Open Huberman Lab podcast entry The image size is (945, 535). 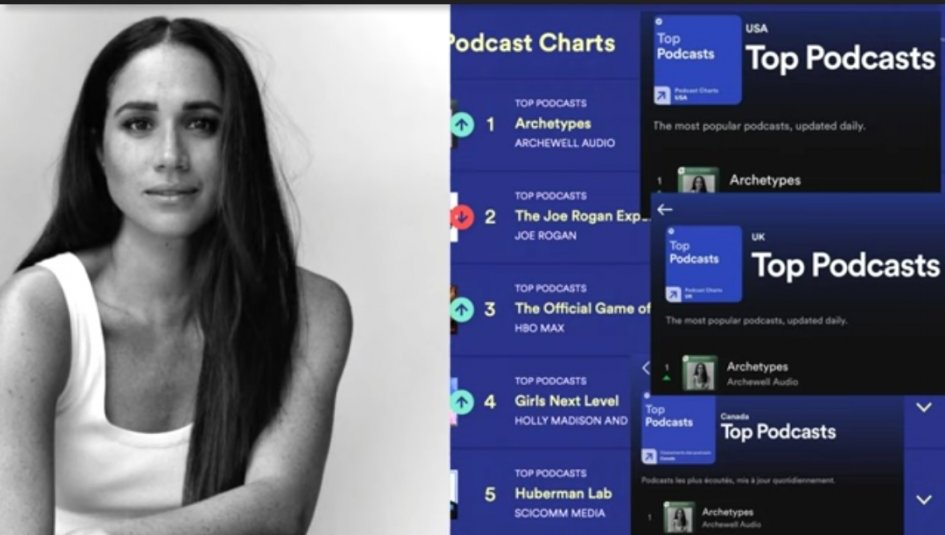tap(563, 493)
